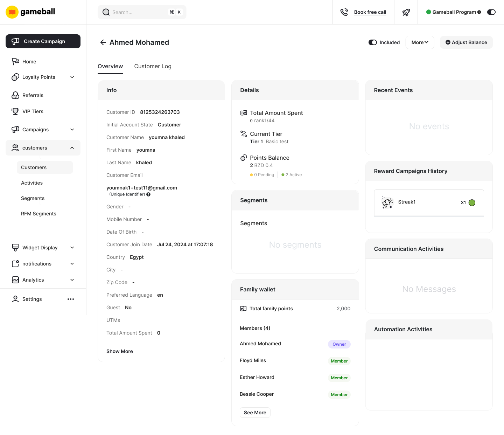
Task: Click the green circle next to Streak1
Action: [x=472, y=202]
